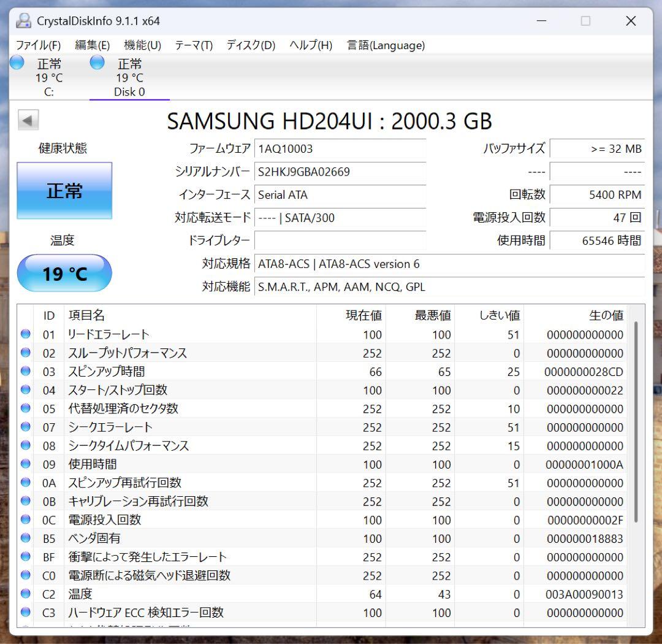Click the 正常 health status button
The width and height of the screenshot is (662, 644).
64,191
